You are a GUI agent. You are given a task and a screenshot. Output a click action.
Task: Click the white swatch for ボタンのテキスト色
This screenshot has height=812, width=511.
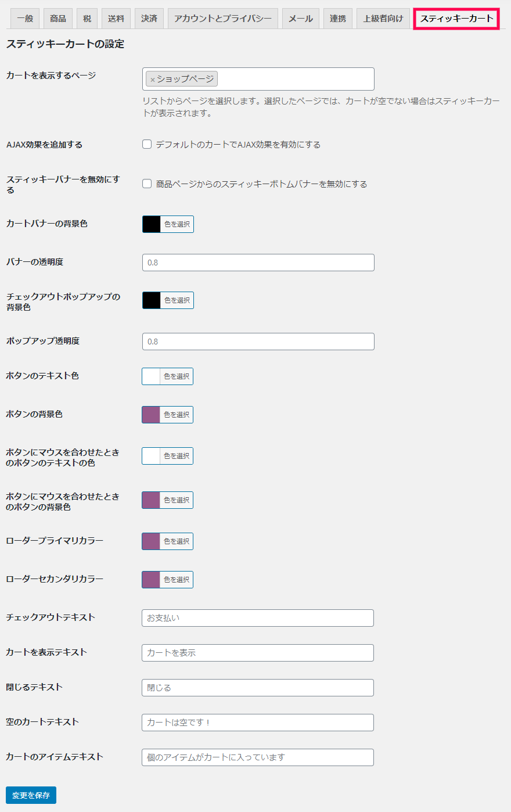tap(151, 376)
